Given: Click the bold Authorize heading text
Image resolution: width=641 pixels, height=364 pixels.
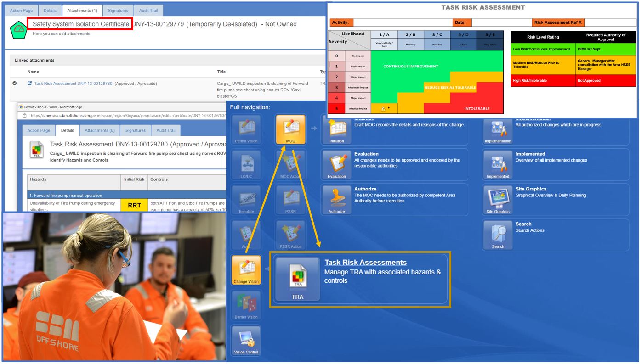Looking at the screenshot, I should (365, 189).
